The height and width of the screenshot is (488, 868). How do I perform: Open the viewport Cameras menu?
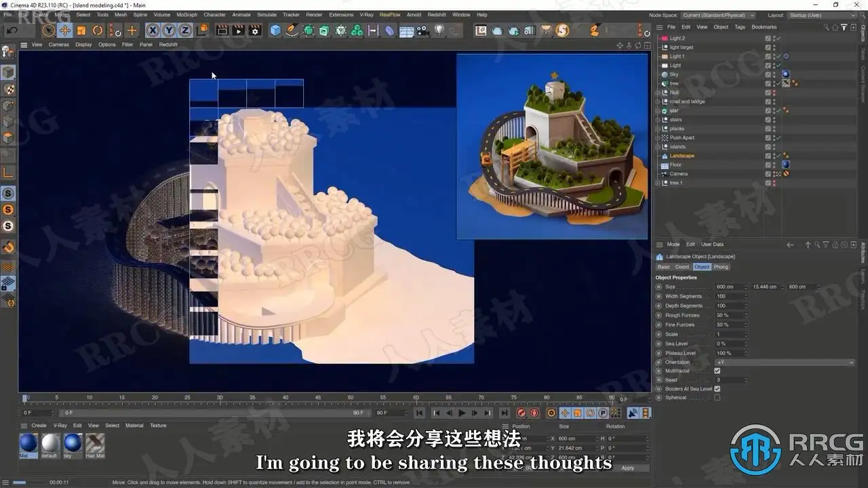pyautogui.click(x=59, y=45)
